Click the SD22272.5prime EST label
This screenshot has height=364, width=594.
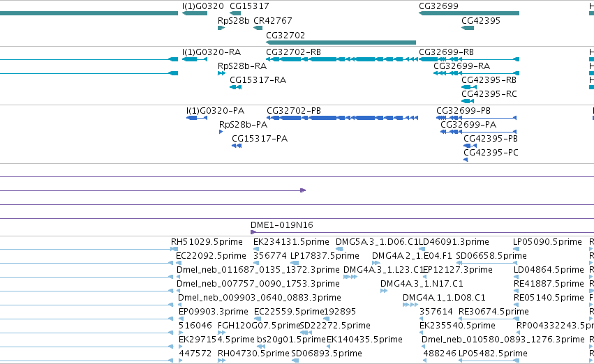click(335, 326)
